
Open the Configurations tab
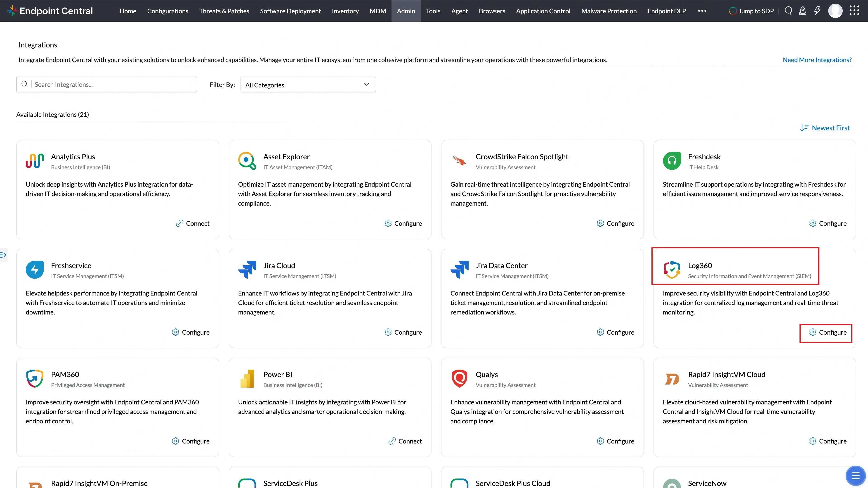pyautogui.click(x=167, y=11)
